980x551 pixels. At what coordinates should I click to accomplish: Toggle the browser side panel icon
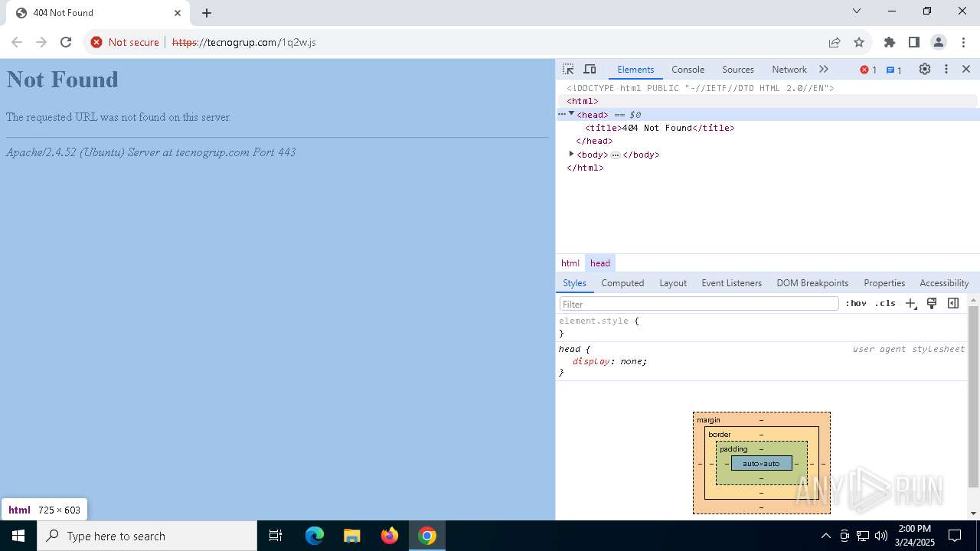[913, 42]
